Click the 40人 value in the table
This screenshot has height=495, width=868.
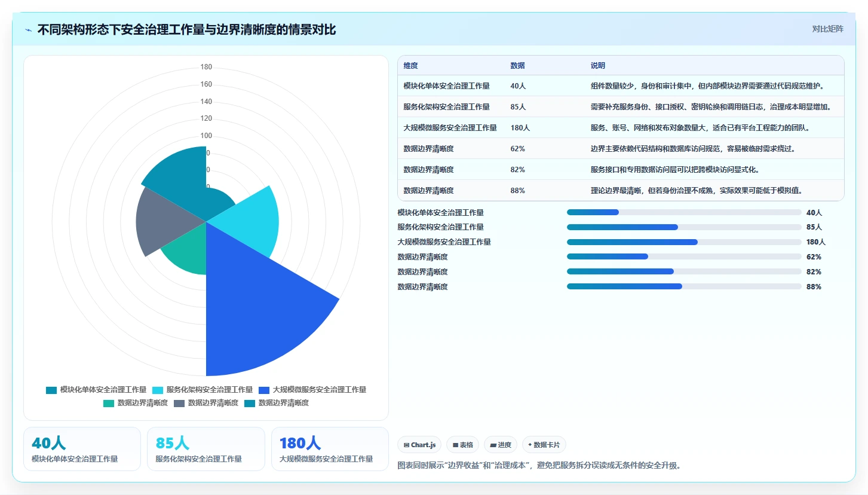[518, 86]
